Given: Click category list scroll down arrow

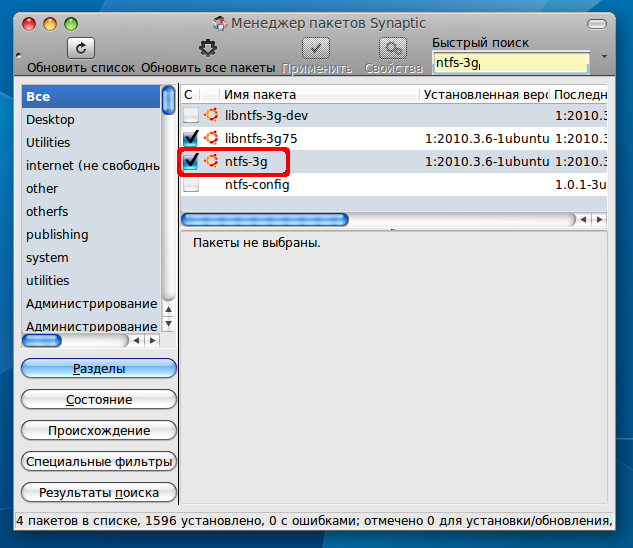Looking at the screenshot, I should [169, 323].
